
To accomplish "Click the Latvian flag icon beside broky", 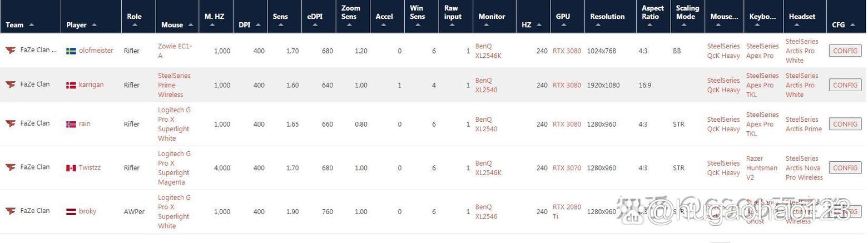I will (x=71, y=211).
